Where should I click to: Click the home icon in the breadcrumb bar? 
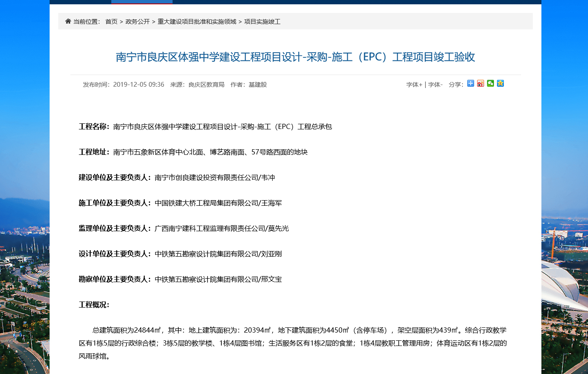click(x=68, y=21)
